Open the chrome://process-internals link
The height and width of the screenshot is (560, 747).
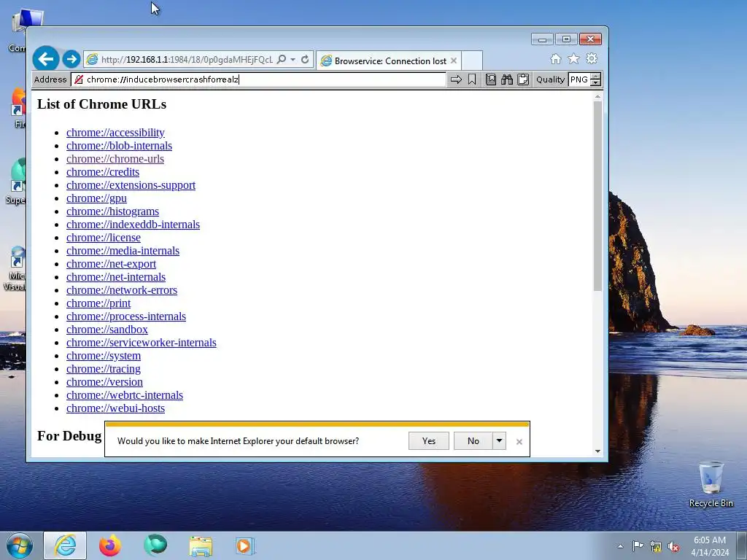(125, 316)
